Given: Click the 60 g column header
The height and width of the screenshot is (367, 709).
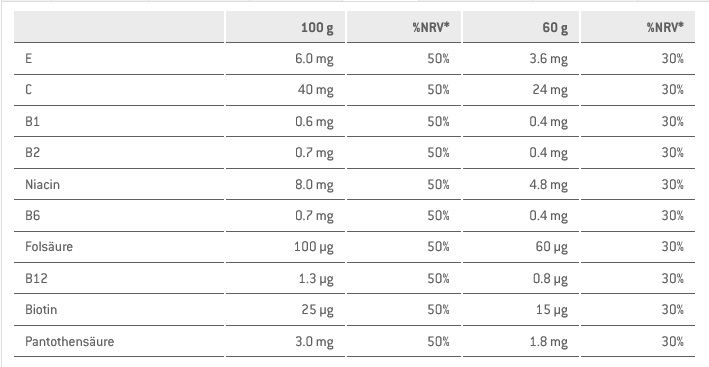Looking at the screenshot, I should [555, 28].
